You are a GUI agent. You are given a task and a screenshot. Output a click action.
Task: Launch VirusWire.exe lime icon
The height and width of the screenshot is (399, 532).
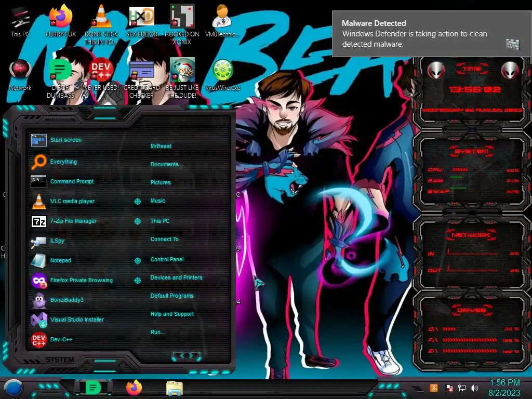[222, 75]
